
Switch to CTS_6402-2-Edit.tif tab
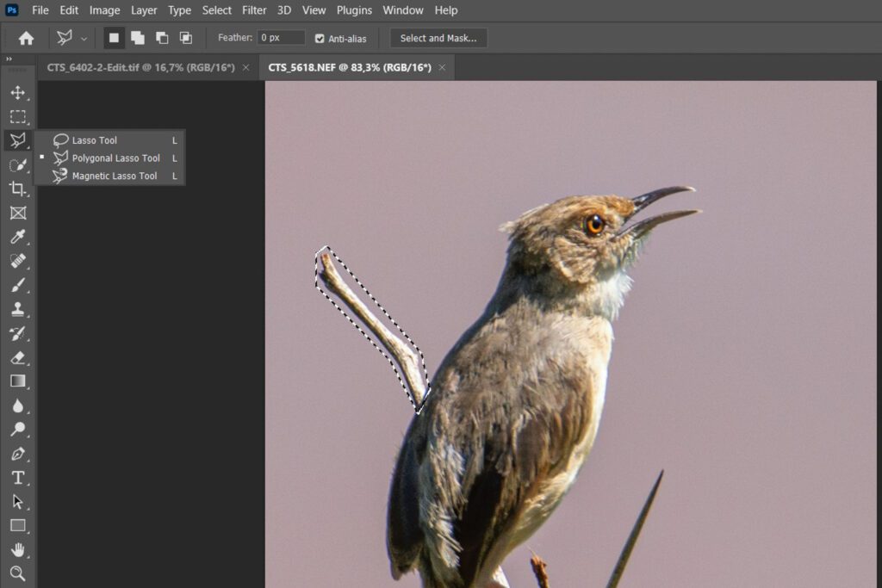point(140,67)
